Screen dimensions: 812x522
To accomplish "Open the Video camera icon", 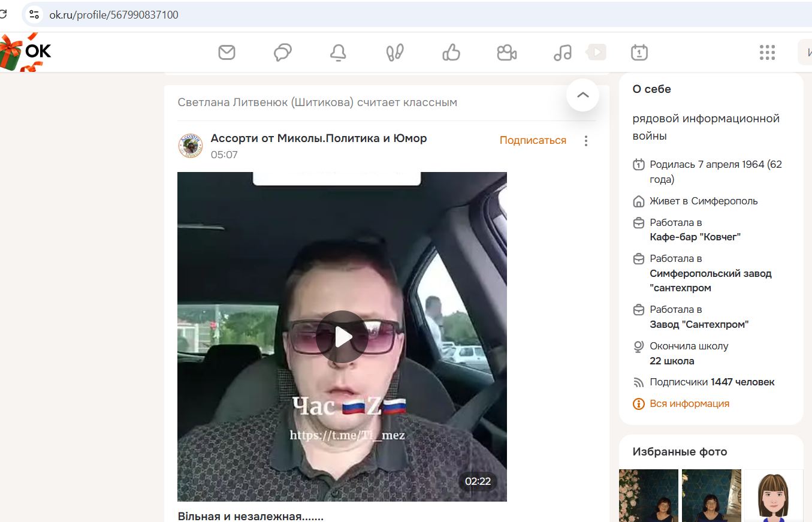I will pos(507,53).
